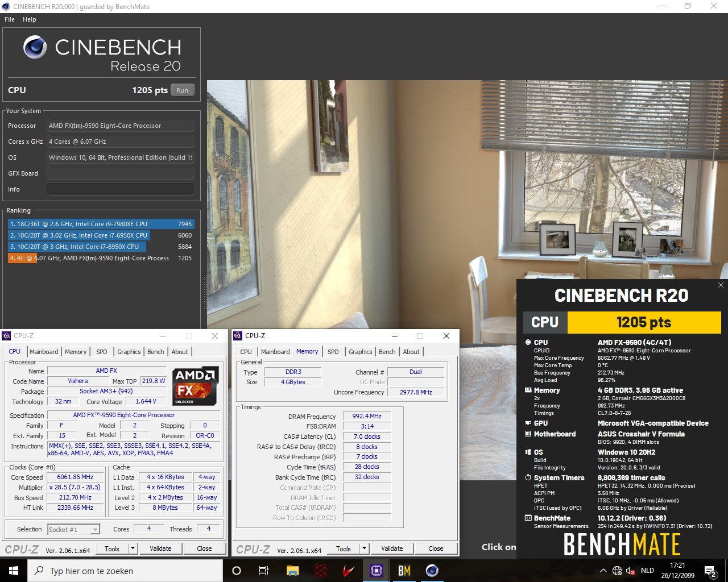728x582 pixels.
Task: Open Cortana circle icon on taskbar
Action: coord(237,571)
